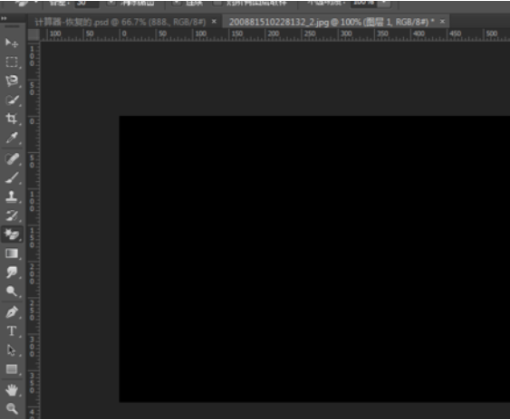This screenshot has width=510, height=420.
Task: Click the opacity percentage field
Action: click(363, 4)
